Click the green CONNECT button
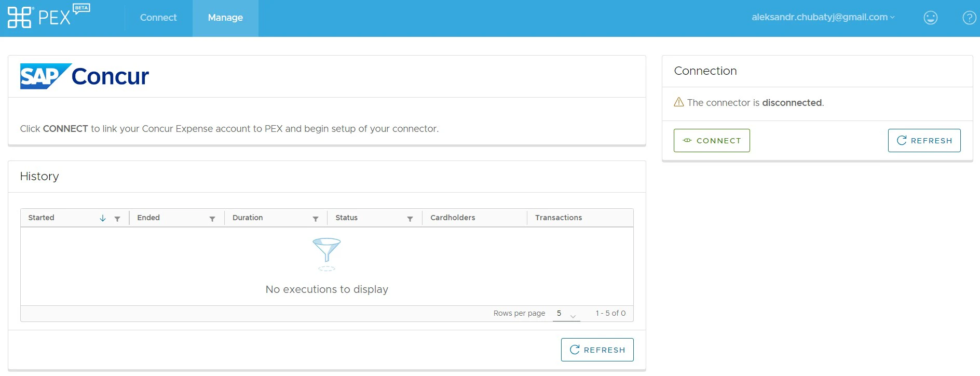The height and width of the screenshot is (376, 980). [712, 140]
